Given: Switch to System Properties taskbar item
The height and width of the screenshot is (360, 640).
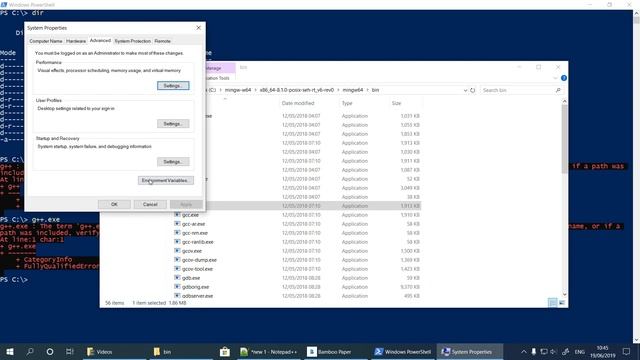Looking at the screenshot, I should pos(469,351).
